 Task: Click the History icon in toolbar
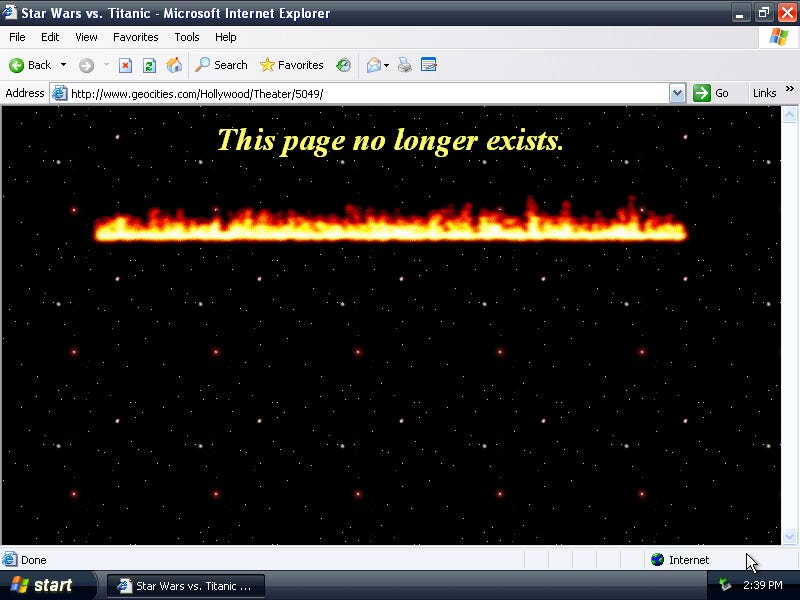343,65
